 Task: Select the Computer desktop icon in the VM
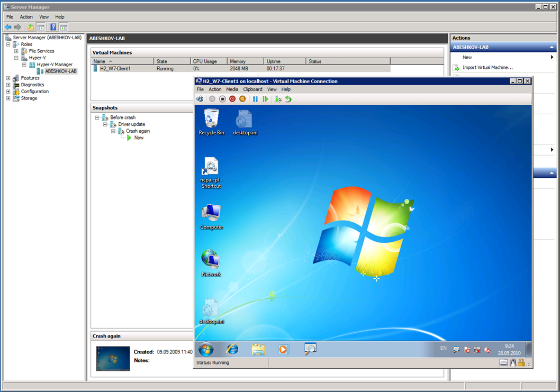click(x=211, y=217)
